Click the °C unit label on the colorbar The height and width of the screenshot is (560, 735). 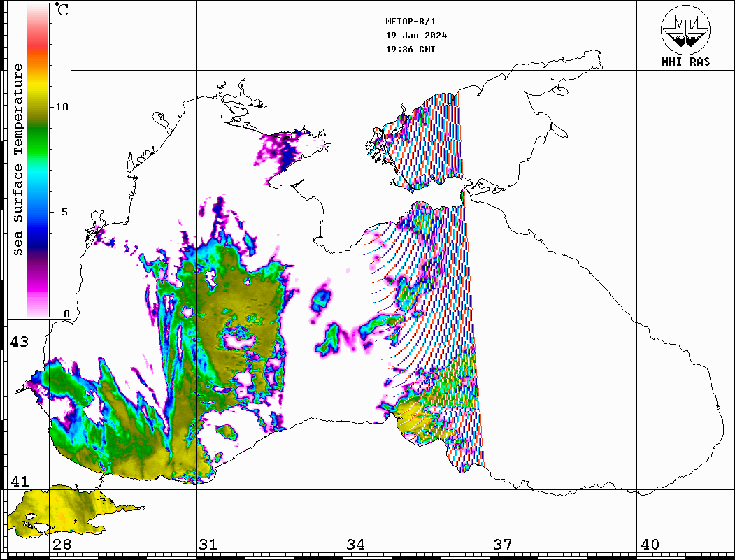(62, 9)
